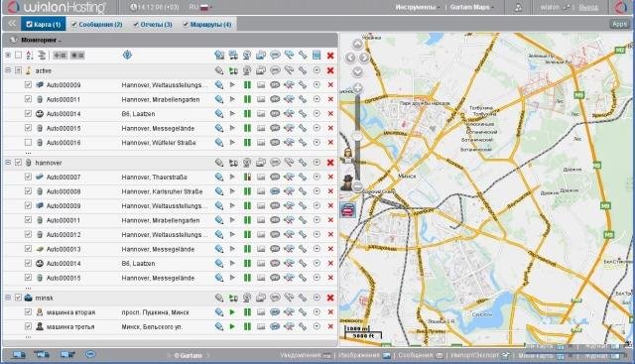The image size is (635, 364).
Task: Toggle checkbox for Auto000013 row
Action: (x=28, y=249)
